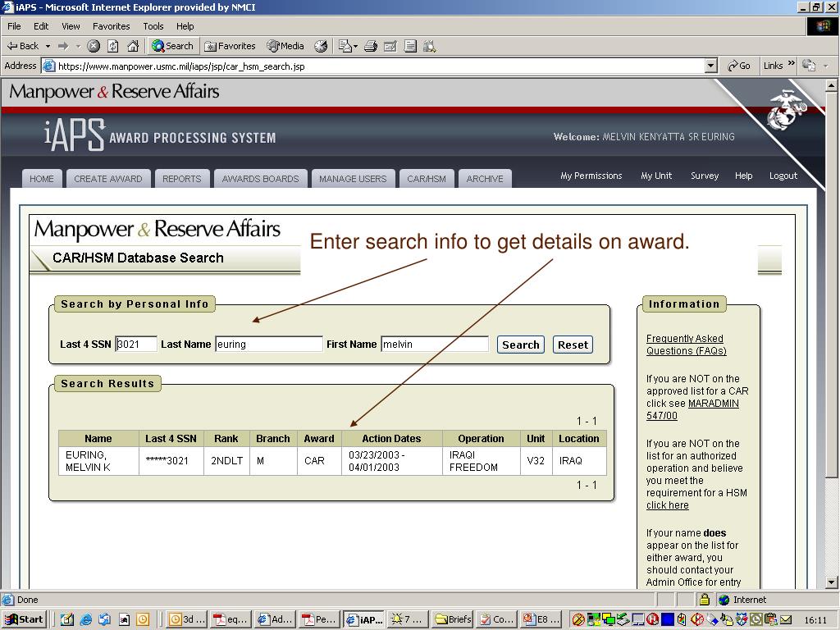
Task: Open the Briefs folder taskbar button
Action: (453, 619)
